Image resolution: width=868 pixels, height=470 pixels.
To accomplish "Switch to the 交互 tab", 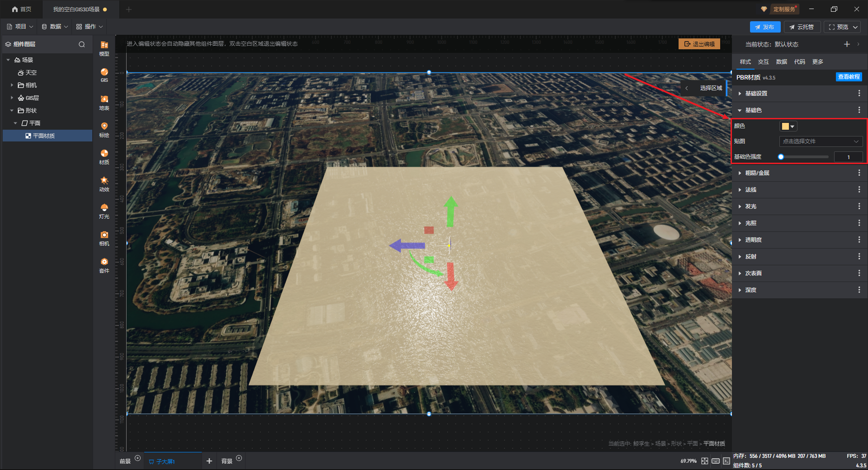I will (x=763, y=62).
